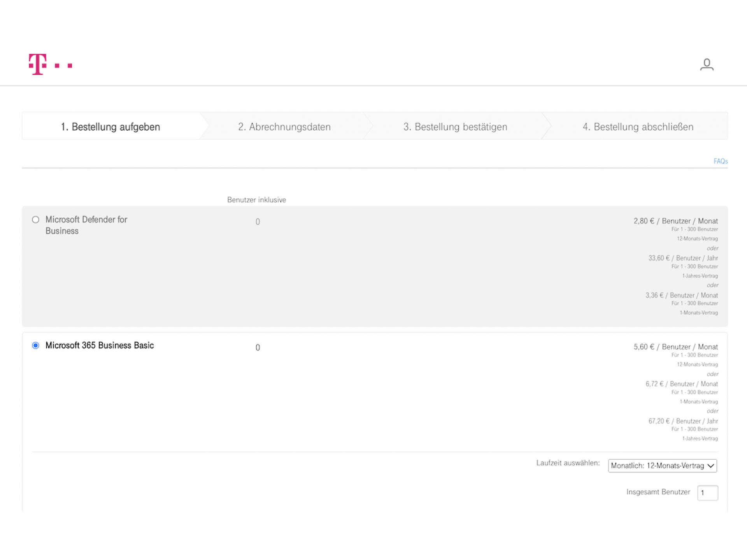The height and width of the screenshot is (560, 747).
Task: Select the Microsoft 365 Business Basic radio button
Action: pos(36,345)
